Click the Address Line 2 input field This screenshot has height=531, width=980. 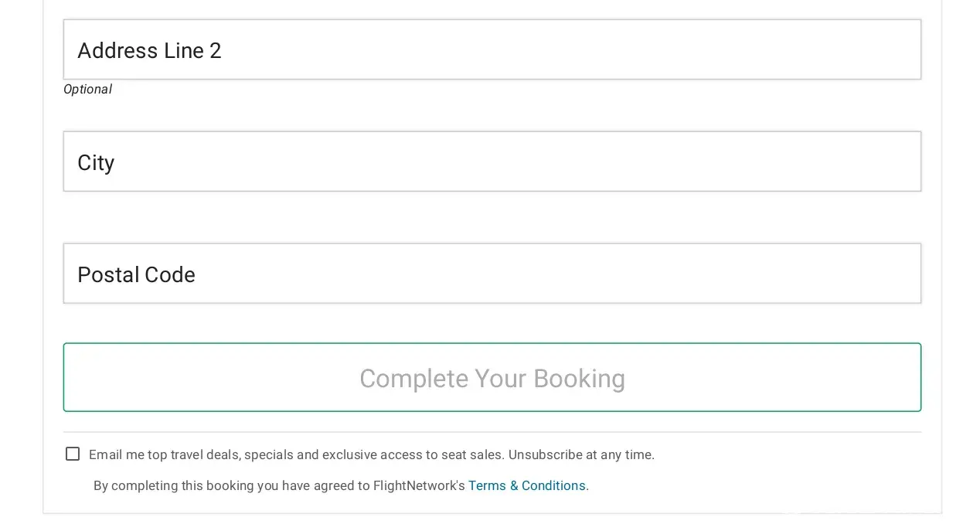point(492,49)
